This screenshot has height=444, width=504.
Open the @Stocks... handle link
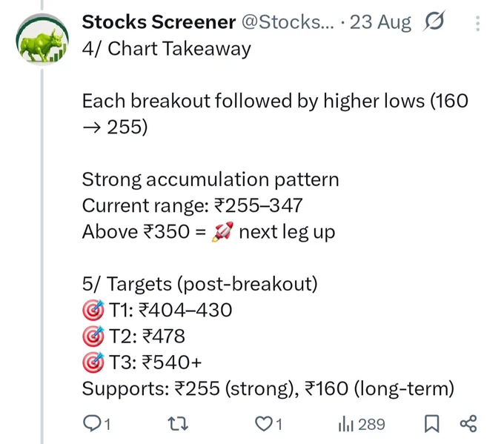tap(288, 21)
